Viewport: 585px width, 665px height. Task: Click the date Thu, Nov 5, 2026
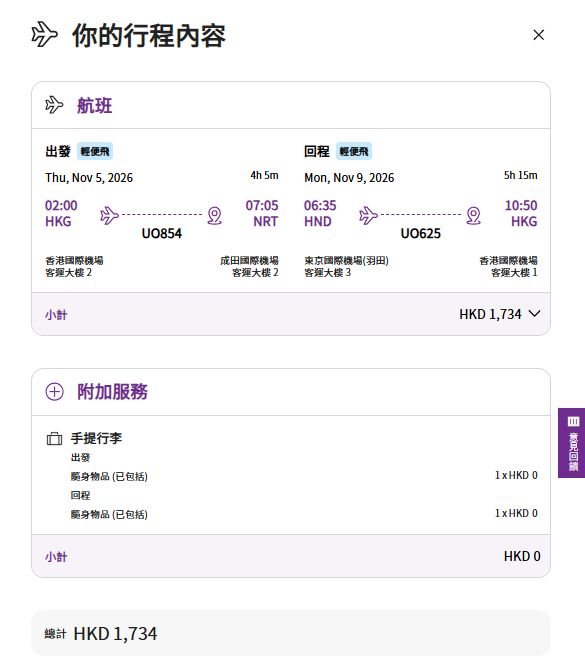click(x=89, y=178)
